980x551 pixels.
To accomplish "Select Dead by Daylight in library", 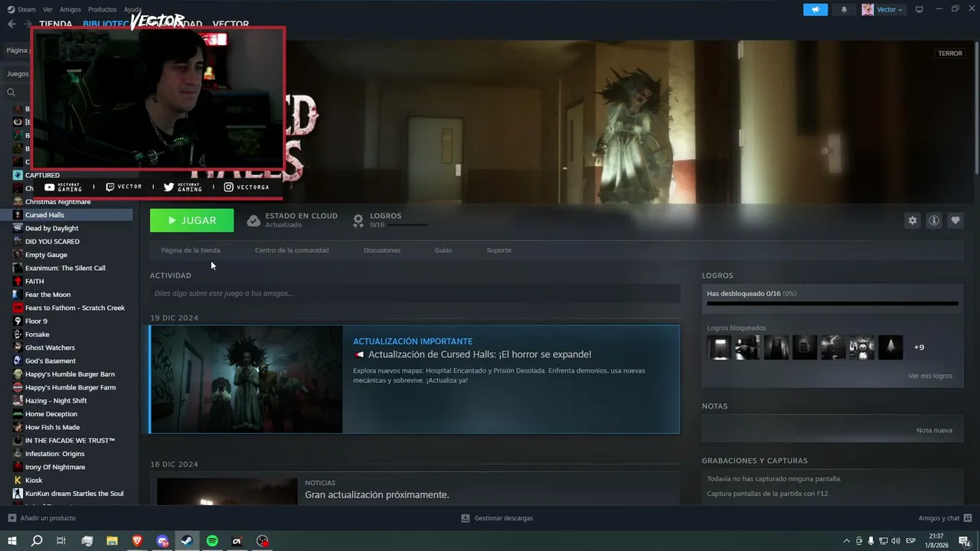I will pyautogui.click(x=51, y=228).
